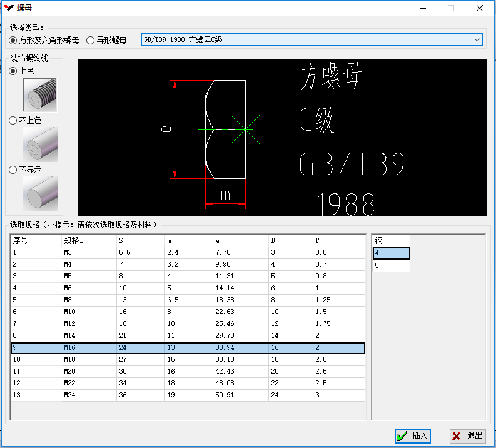Image resolution: width=496 pixels, height=448 pixels.
Task: Select the M24 row in spec table
Action: pyautogui.click(x=188, y=395)
